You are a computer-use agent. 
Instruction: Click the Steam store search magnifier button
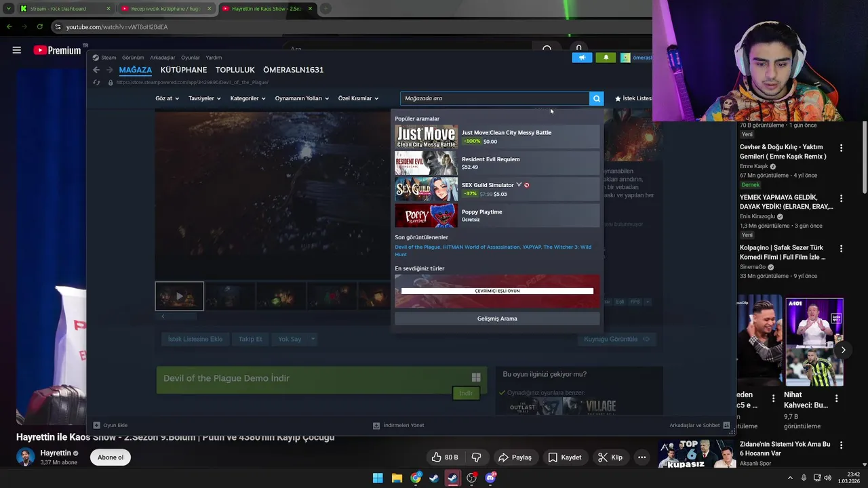[596, 98]
